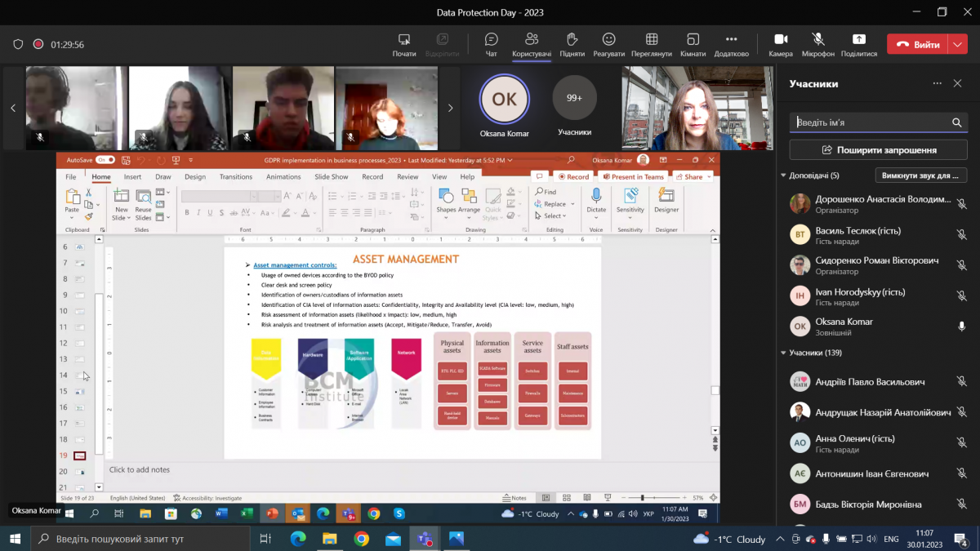
Task: Toggle the Камера camera on or off
Action: point(781,44)
